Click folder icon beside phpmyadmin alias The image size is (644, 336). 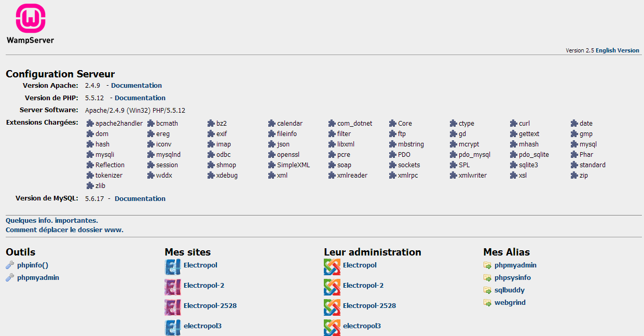487,265
